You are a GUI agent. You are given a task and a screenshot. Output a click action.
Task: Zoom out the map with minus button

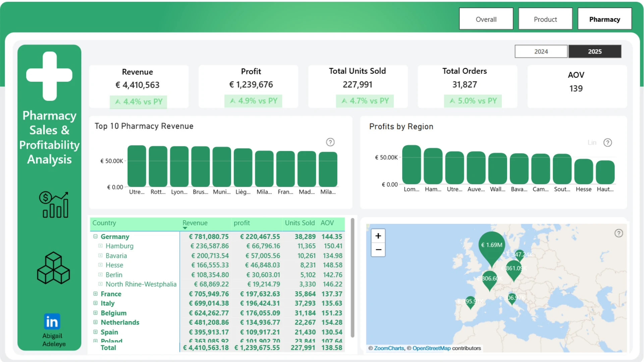[378, 250]
